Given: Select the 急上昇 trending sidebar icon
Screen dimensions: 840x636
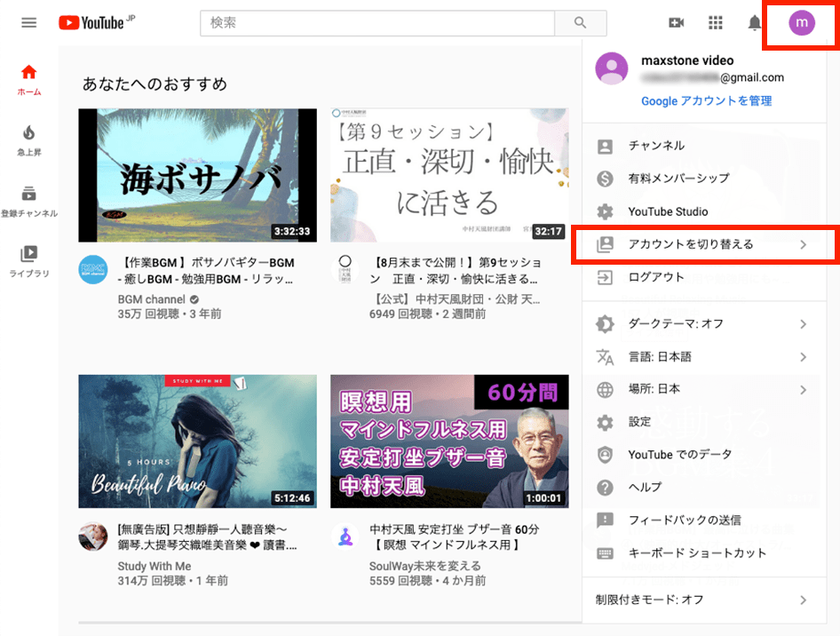Looking at the screenshot, I should coord(29,140).
